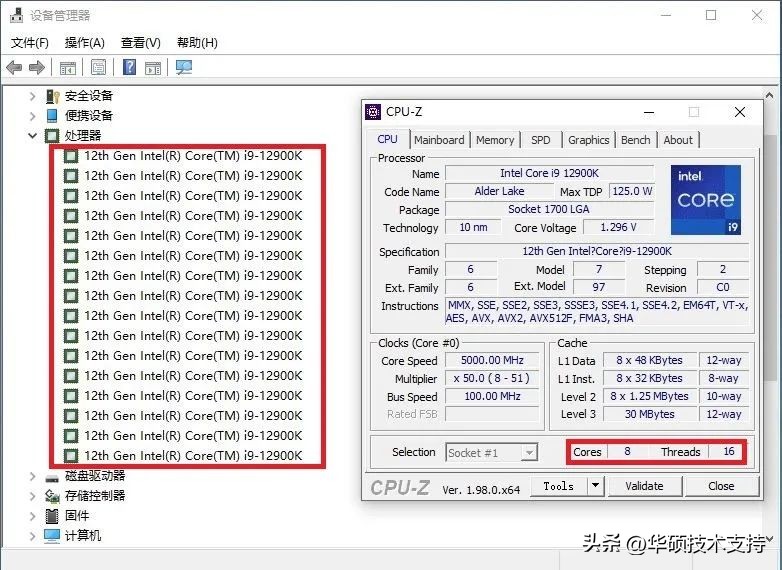Click the Core Speed value '5000.00 MHz'
Image resolution: width=782 pixels, height=570 pixels.
tap(492, 360)
